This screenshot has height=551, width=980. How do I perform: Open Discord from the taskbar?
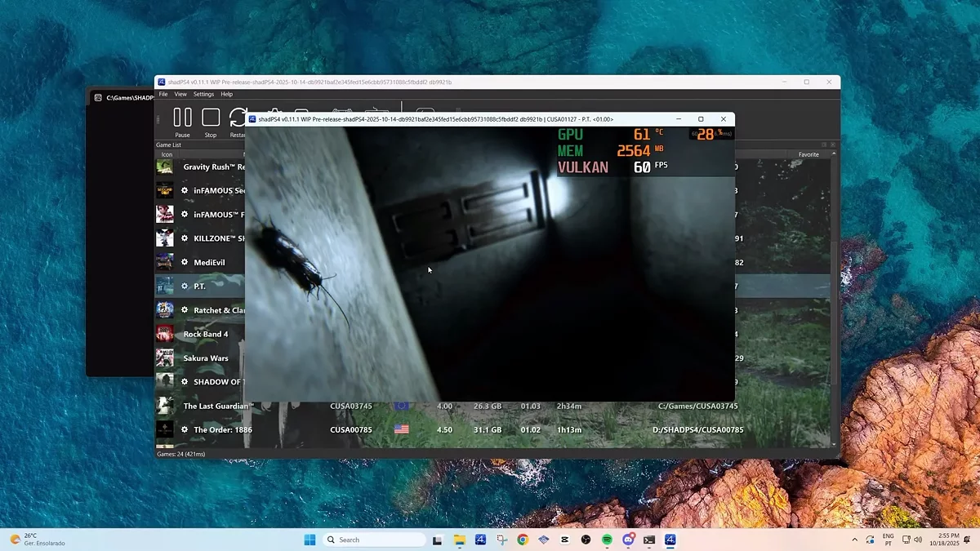(x=628, y=540)
